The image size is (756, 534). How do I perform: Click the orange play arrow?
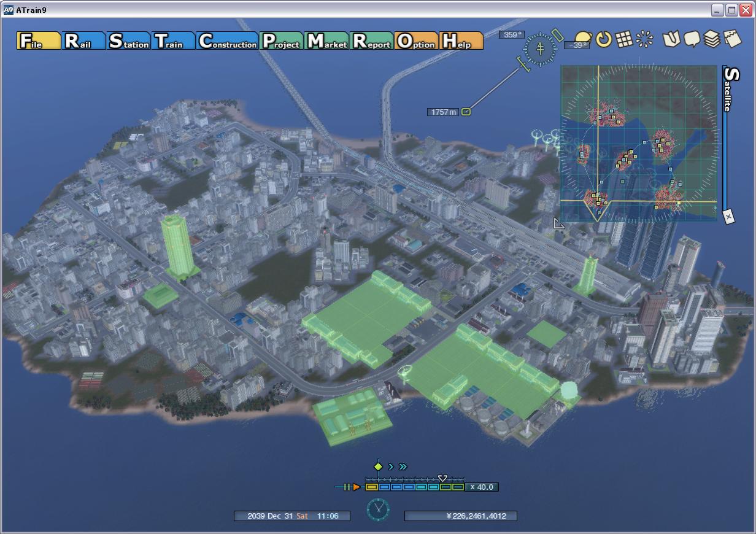coord(357,487)
